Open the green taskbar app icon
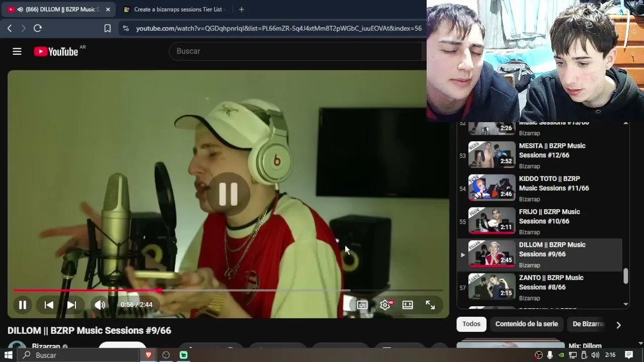The image size is (644, 362). coord(184,355)
